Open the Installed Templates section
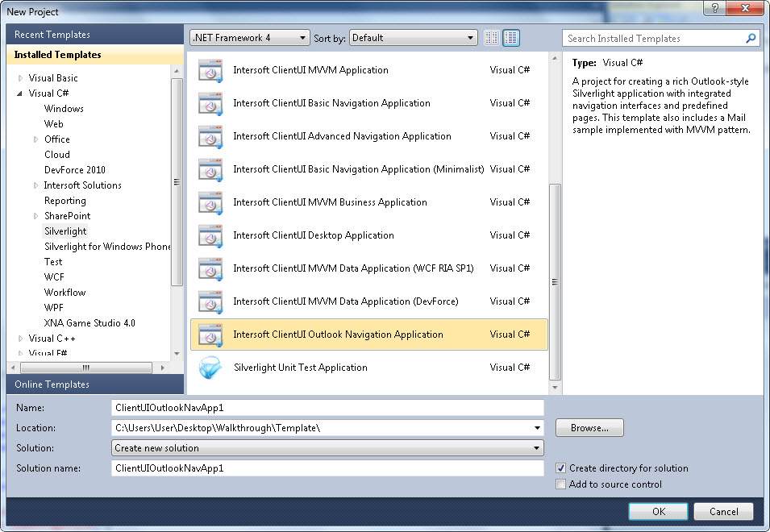Viewport: 770px width, 532px height. [95, 55]
